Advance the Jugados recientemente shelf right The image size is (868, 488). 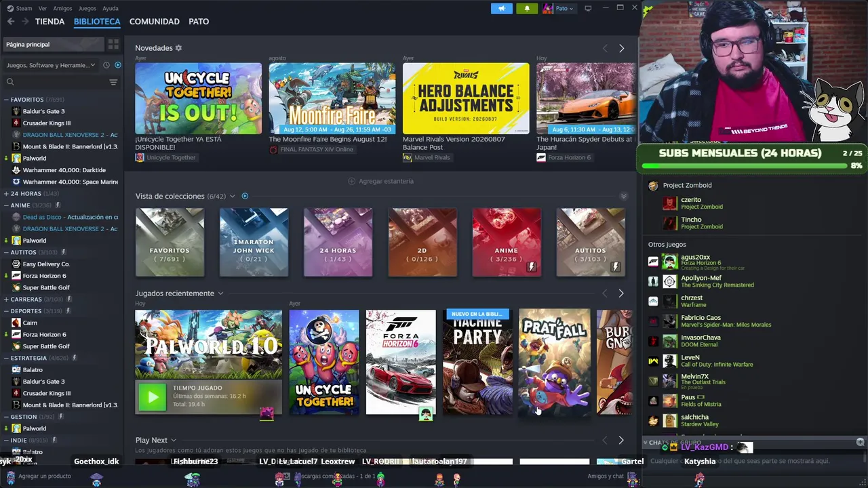[x=621, y=293]
